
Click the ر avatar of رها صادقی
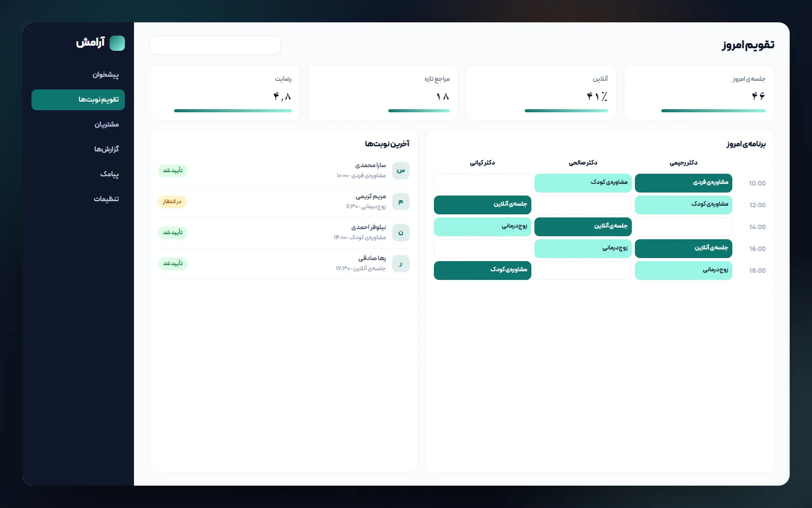click(401, 264)
